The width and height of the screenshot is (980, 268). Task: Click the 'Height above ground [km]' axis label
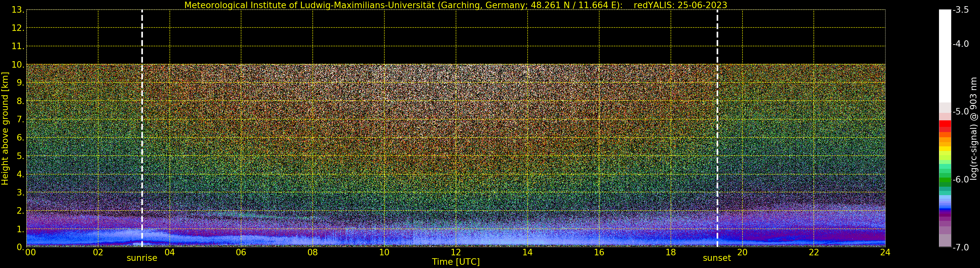[x=5, y=128]
